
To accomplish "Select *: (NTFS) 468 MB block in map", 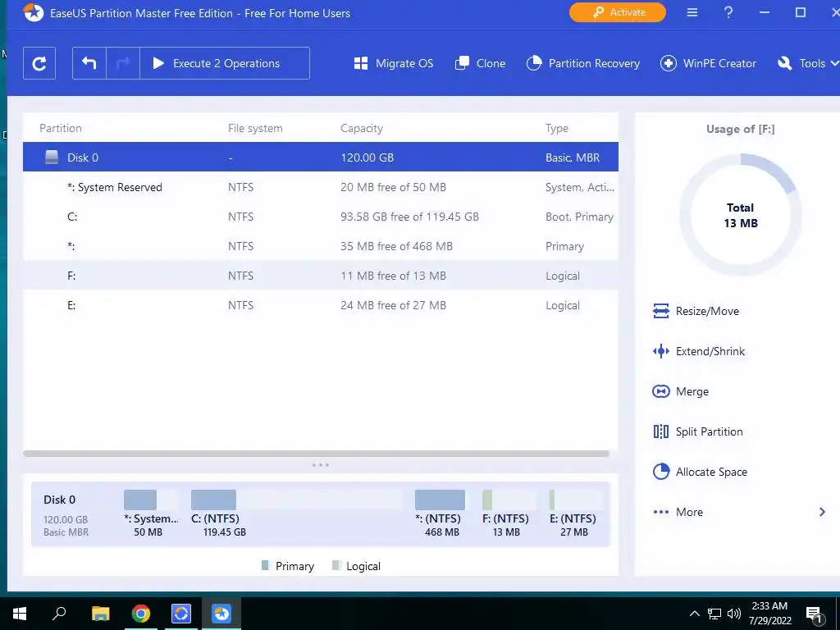I will click(x=440, y=514).
